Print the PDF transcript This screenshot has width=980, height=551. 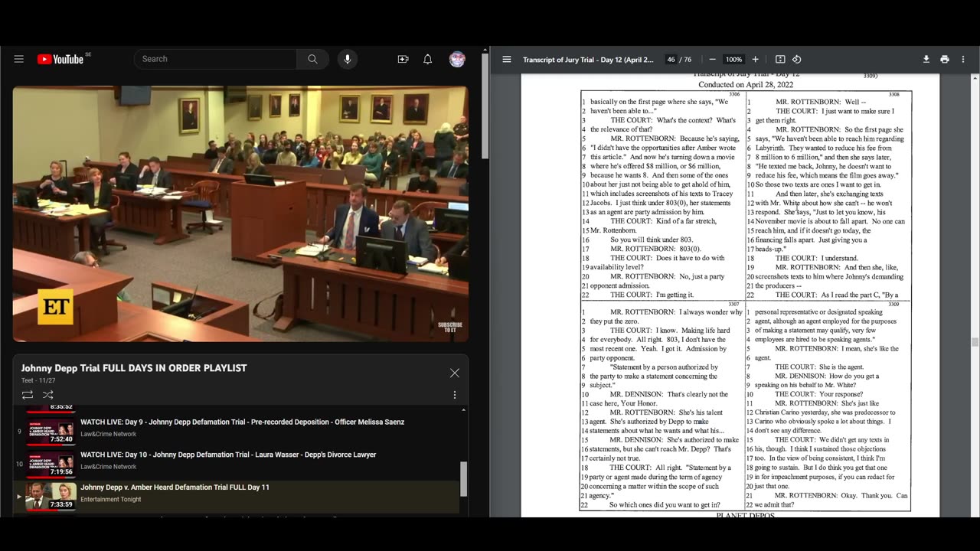(945, 59)
